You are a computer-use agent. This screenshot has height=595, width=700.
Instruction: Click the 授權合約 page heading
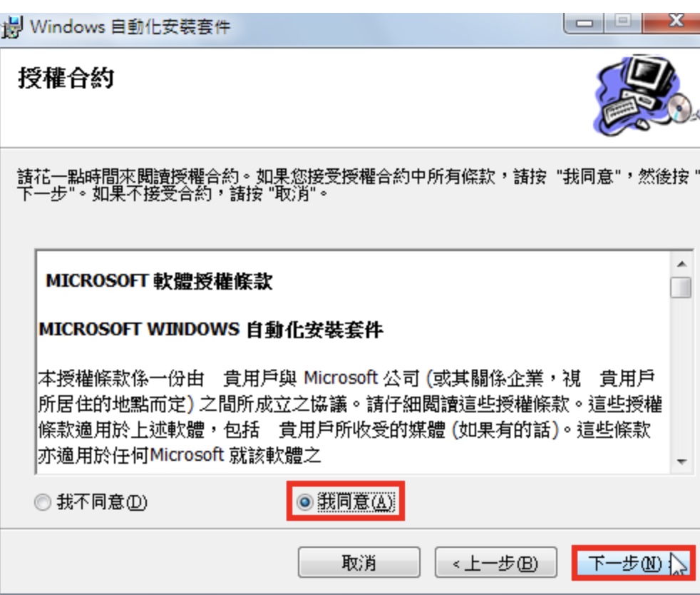[66, 78]
